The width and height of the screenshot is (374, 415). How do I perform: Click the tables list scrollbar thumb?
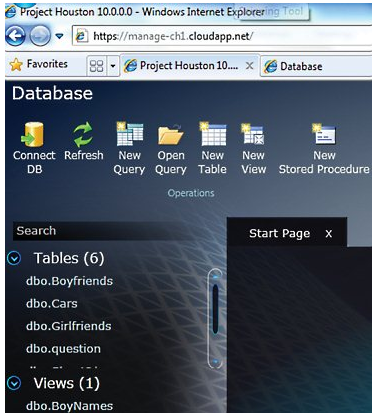click(215, 310)
